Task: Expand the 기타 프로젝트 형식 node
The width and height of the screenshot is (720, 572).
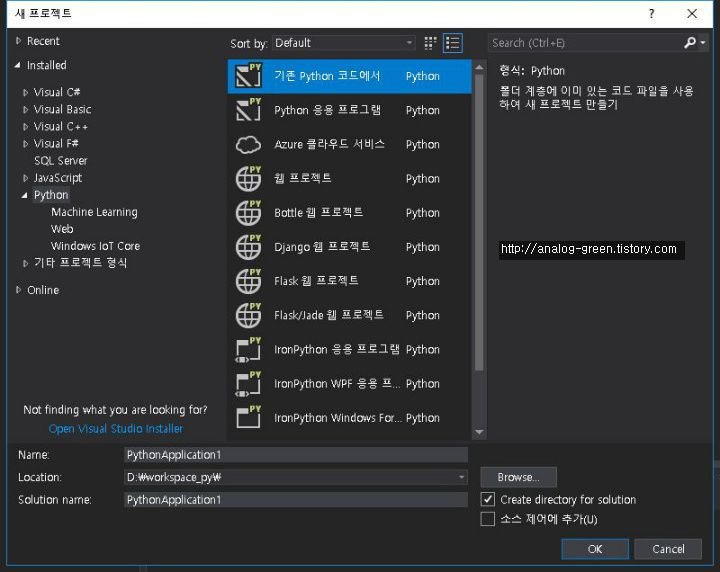Action: coord(25,263)
